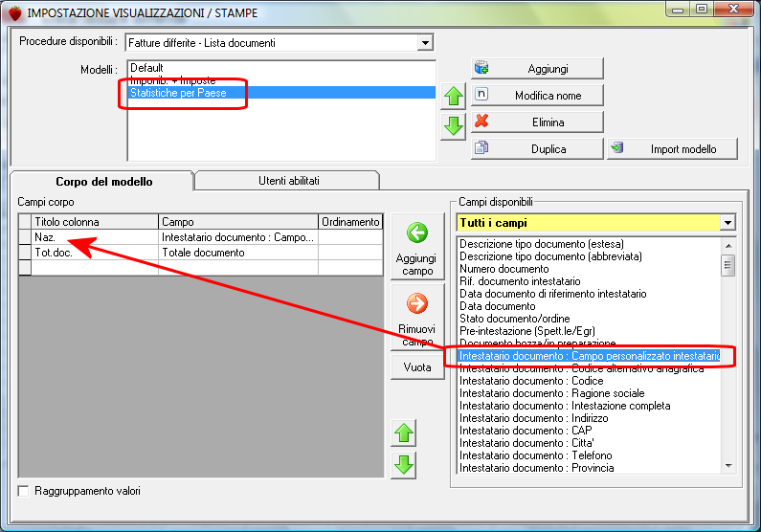This screenshot has width=761, height=532.
Task: Select the row header of Naz. row
Action: pyautogui.click(x=25, y=237)
